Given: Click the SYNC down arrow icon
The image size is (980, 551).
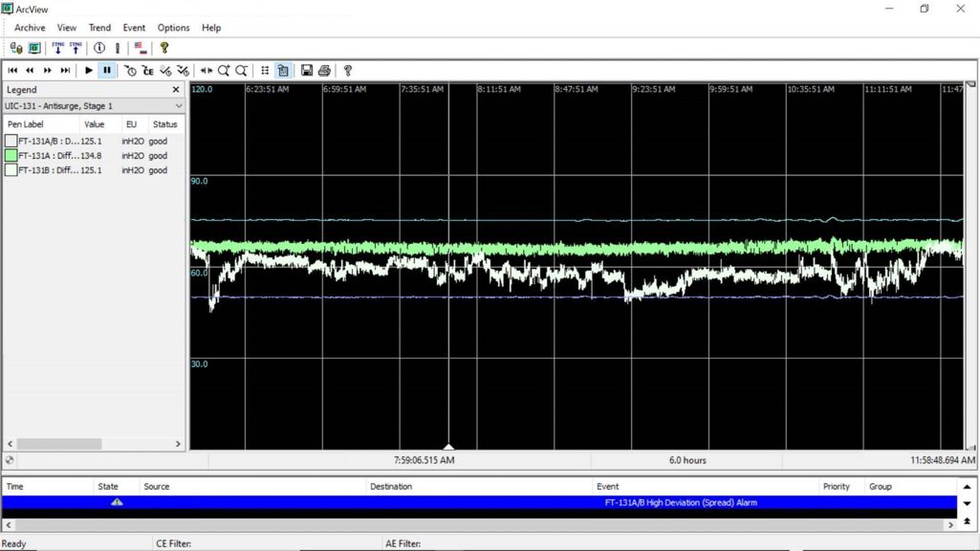Looking at the screenshot, I should click(58, 48).
